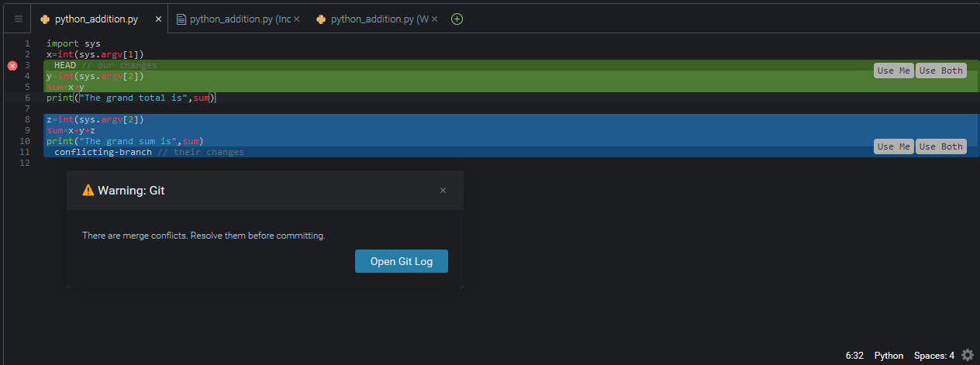Click Use Me for the HEAD changes

coord(894,71)
